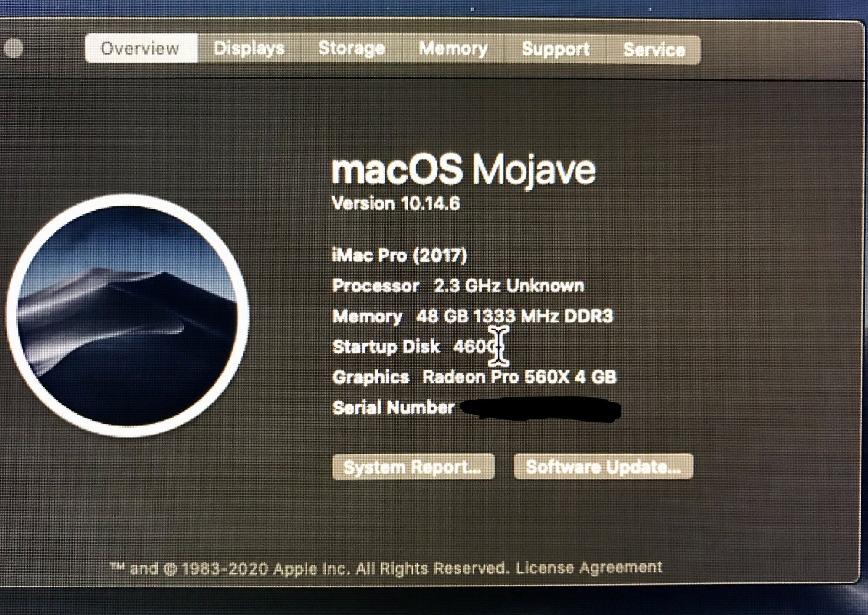The height and width of the screenshot is (615, 868).
Task: Click the Memory 48 GB DDR3 line
Action: click(472, 316)
